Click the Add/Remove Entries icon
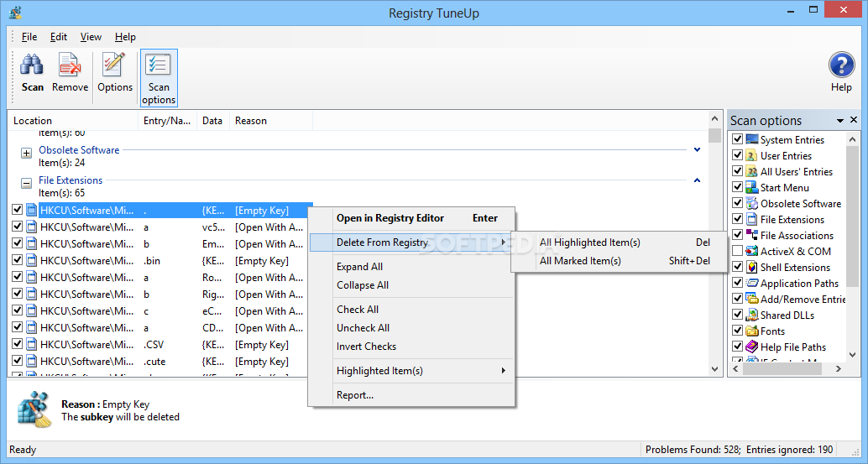 tap(752, 299)
